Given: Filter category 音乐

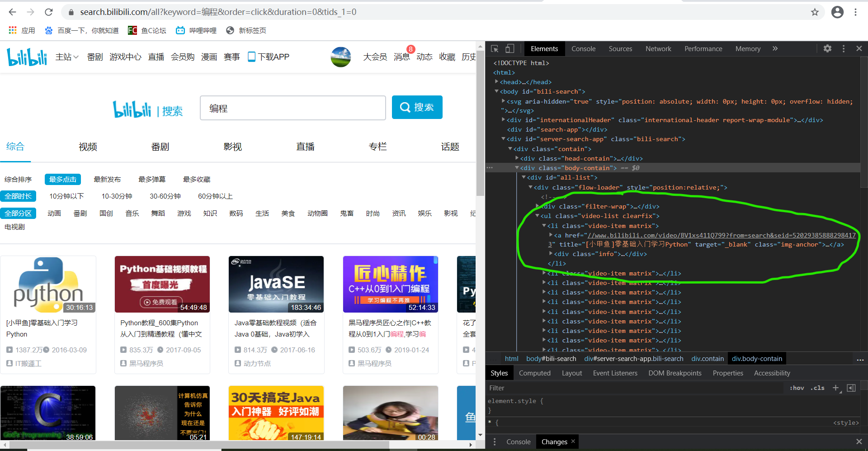Looking at the screenshot, I should 132,214.
